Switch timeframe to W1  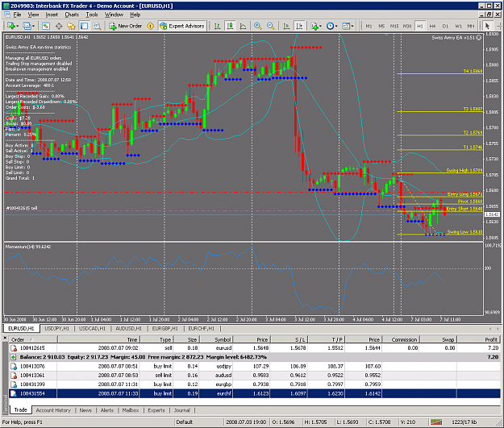[x=458, y=26]
